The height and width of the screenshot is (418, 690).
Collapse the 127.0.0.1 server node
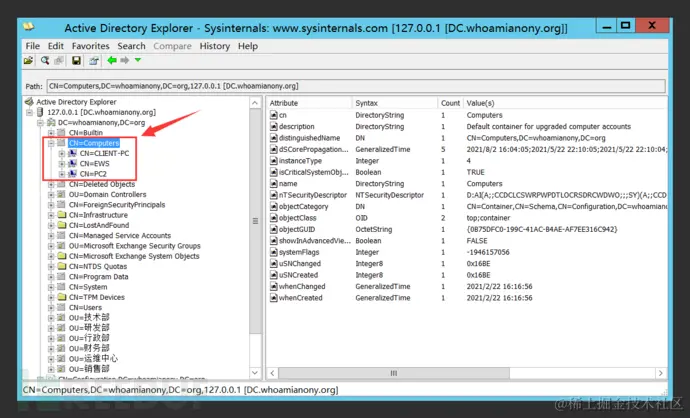click(x=29, y=112)
